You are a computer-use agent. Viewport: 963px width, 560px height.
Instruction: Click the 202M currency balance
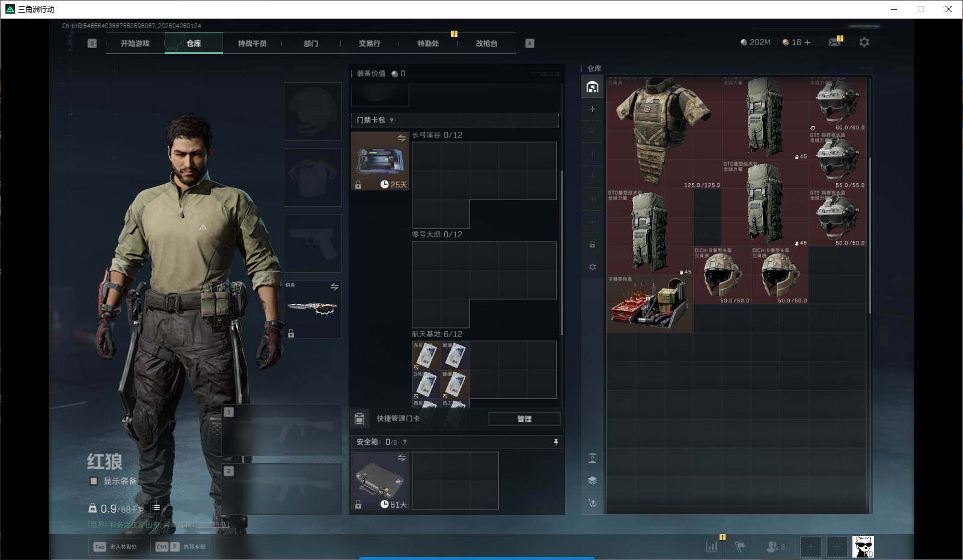click(756, 42)
